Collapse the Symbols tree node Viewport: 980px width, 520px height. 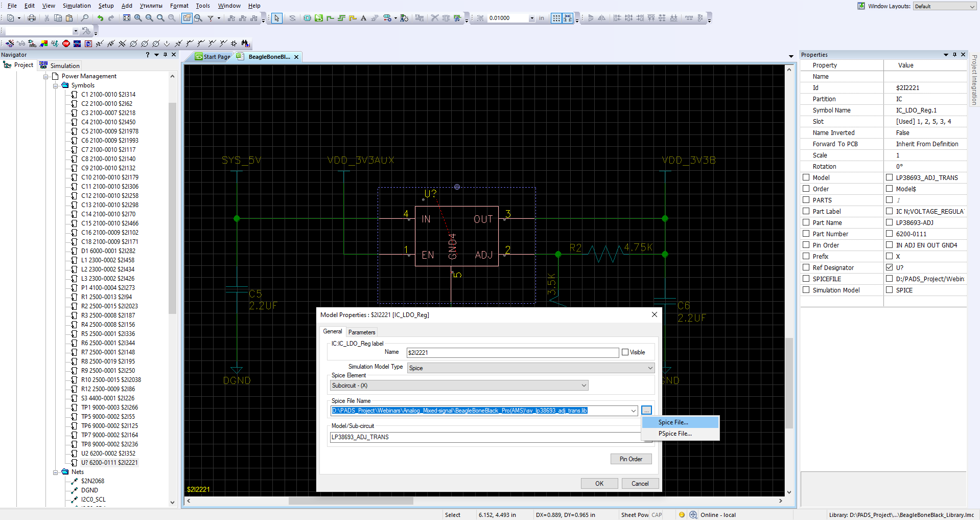point(56,85)
